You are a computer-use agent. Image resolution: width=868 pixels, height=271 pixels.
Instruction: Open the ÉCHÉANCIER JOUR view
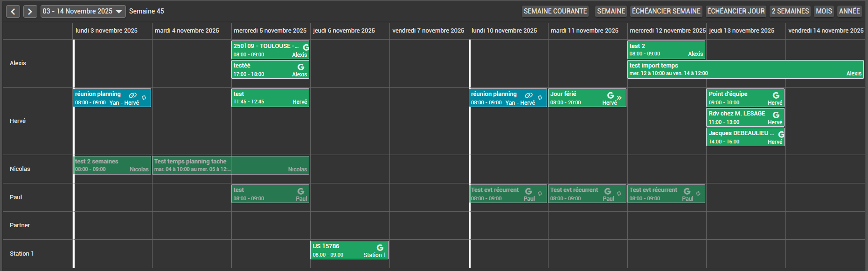pyautogui.click(x=736, y=11)
